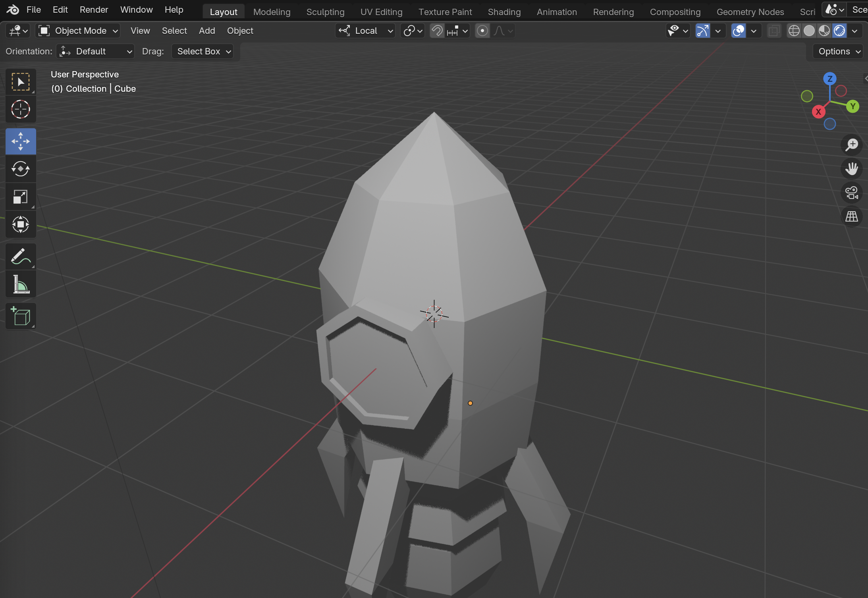
Task: Switch to the UV Editing workspace
Action: tap(381, 12)
